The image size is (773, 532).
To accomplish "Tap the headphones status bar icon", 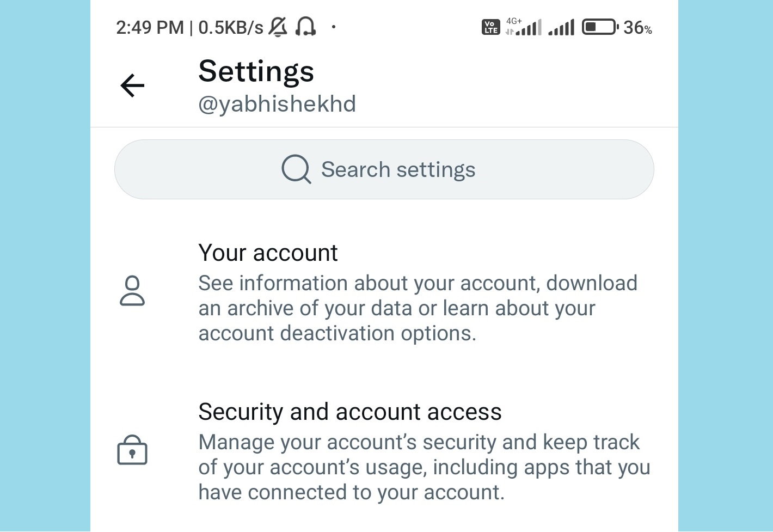I will pos(305,27).
